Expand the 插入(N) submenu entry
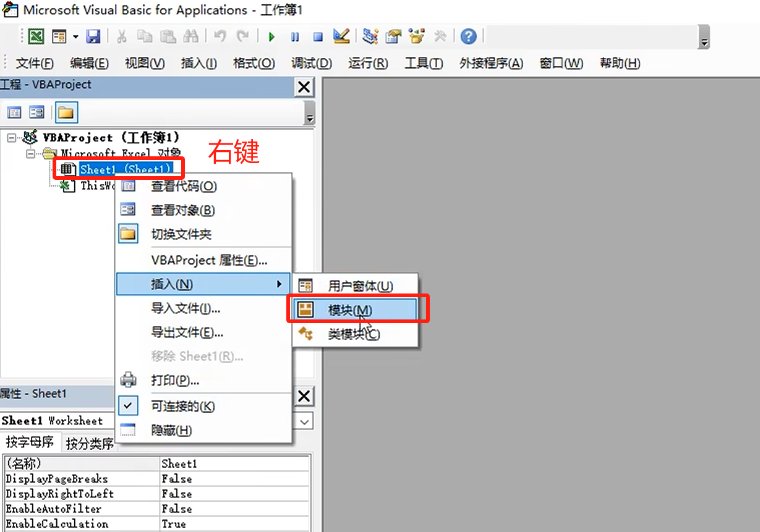Viewport: 760px width, 532px height. (203, 284)
